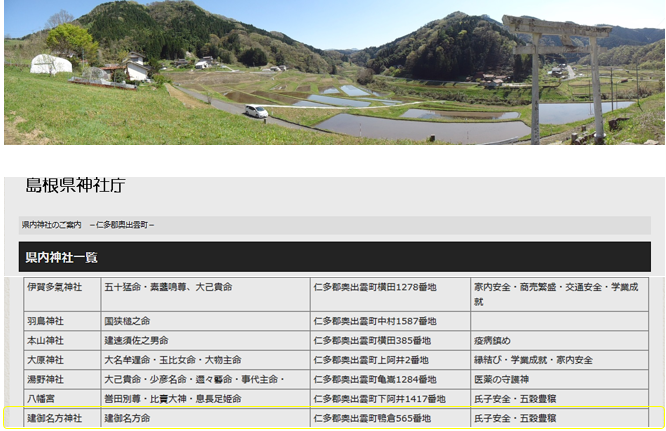This screenshot has width=666, height=431.
Task: Click the address with 中村1587番地
Action: point(390,321)
